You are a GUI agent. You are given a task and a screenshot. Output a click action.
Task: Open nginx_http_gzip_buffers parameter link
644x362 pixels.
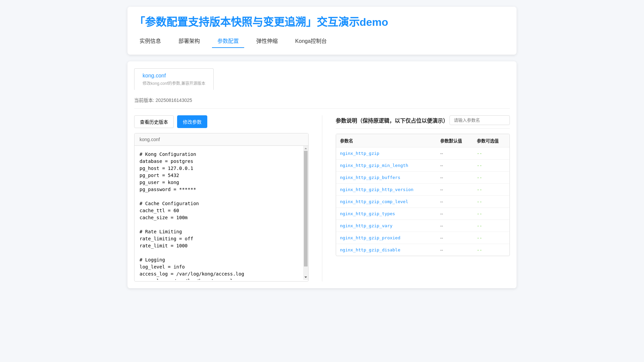tap(370, 177)
